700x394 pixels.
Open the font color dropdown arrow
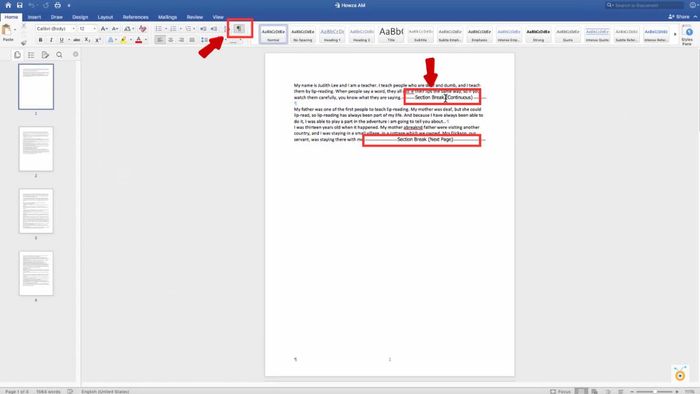(x=146, y=40)
